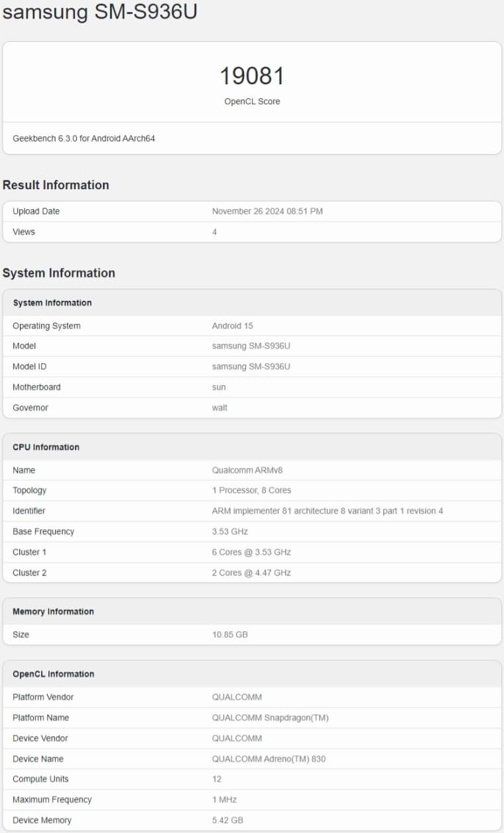
Task: Click Cluster 2 value 2 Cores @ 4.47 GHz
Action: (x=251, y=573)
